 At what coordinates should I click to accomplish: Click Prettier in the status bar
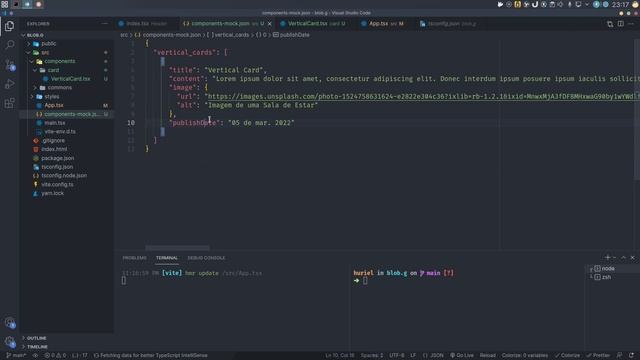pyautogui.click(x=598, y=355)
